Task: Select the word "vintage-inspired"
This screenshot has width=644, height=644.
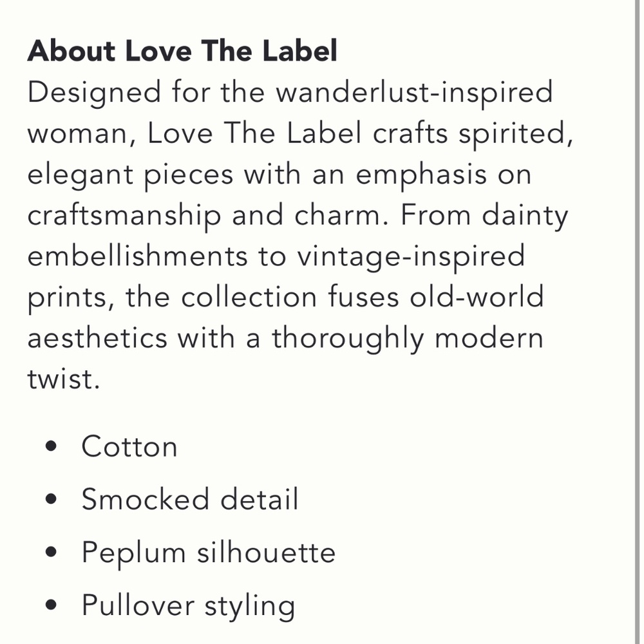Action: (410, 258)
